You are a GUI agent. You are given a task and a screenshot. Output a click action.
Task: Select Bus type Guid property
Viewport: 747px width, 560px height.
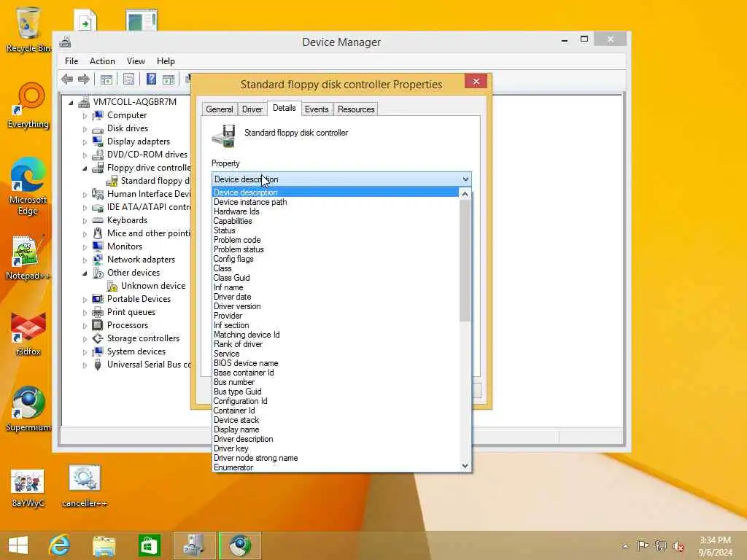(336, 392)
